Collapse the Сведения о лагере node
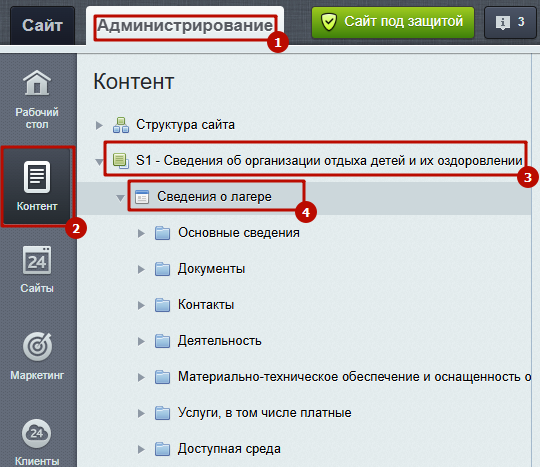540x467 pixels. tap(120, 198)
